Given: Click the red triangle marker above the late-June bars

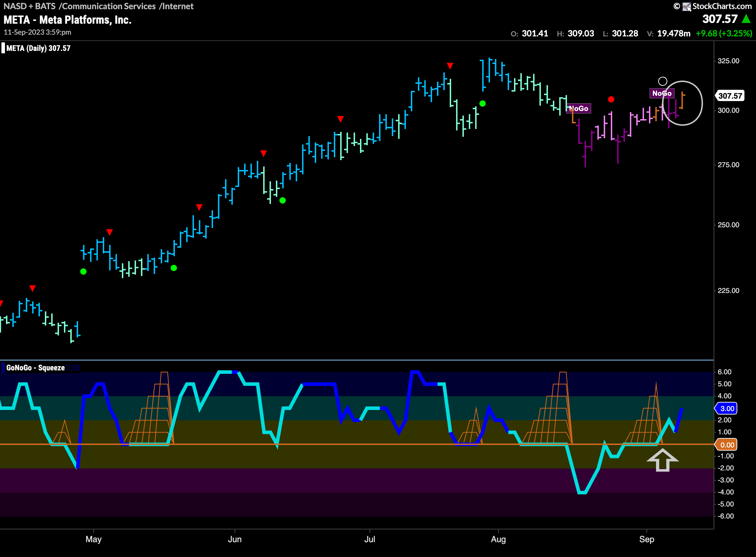Looking at the screenshot, I should [341, 119].
